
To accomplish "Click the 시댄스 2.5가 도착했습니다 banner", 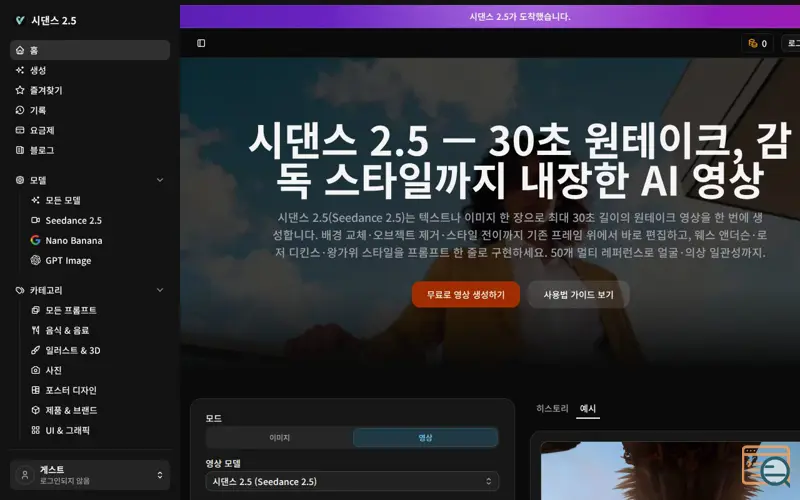I will pos(490,16).
